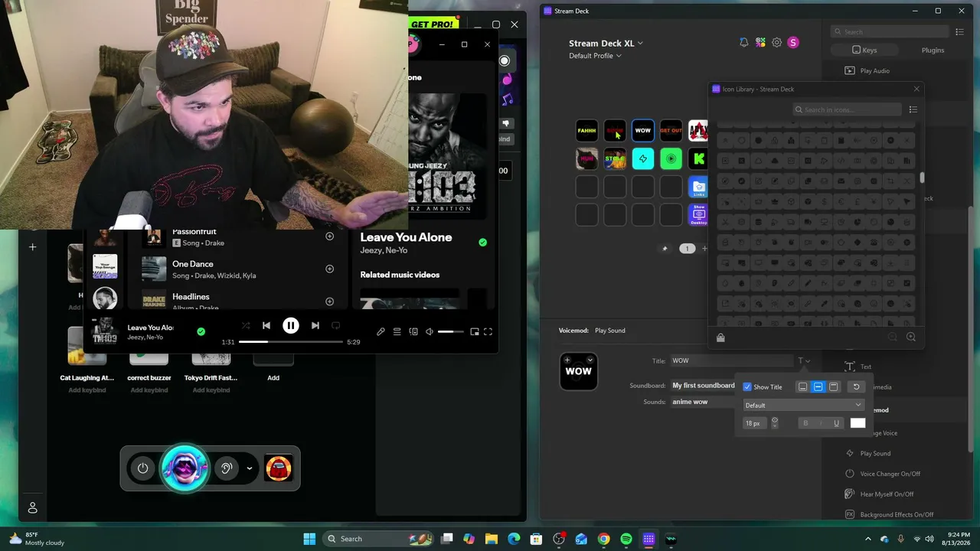Image resolution: width=980 pixels, height=551 pixels.
Task: Skip to next Spotify track
Action: coord(315,326)
